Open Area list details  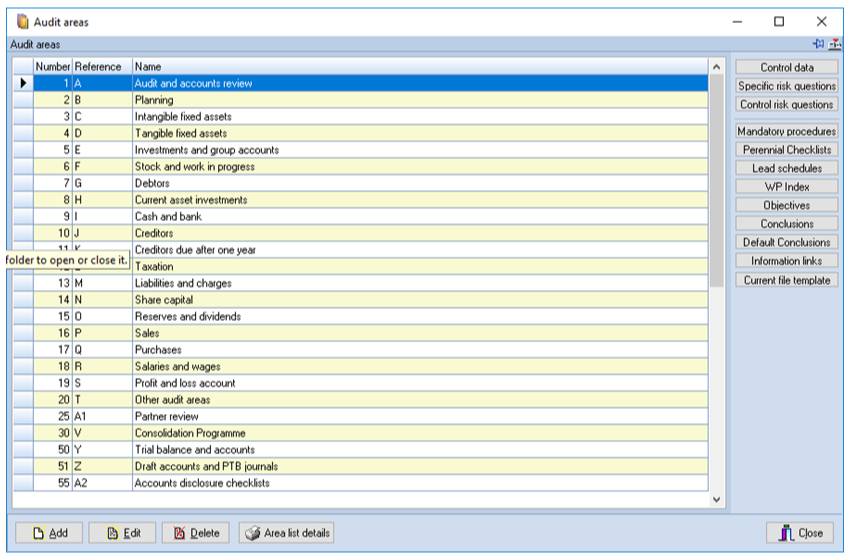pos(286,533)
